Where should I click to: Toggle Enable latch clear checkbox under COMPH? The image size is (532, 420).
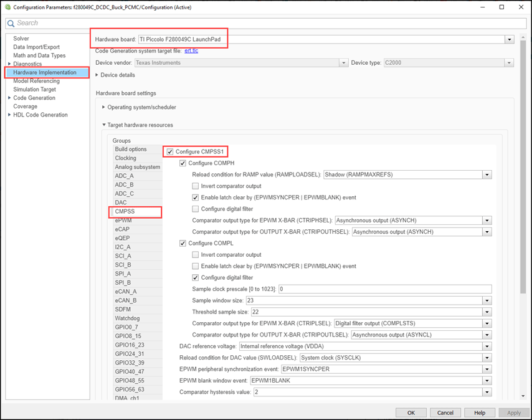[196, 198]
